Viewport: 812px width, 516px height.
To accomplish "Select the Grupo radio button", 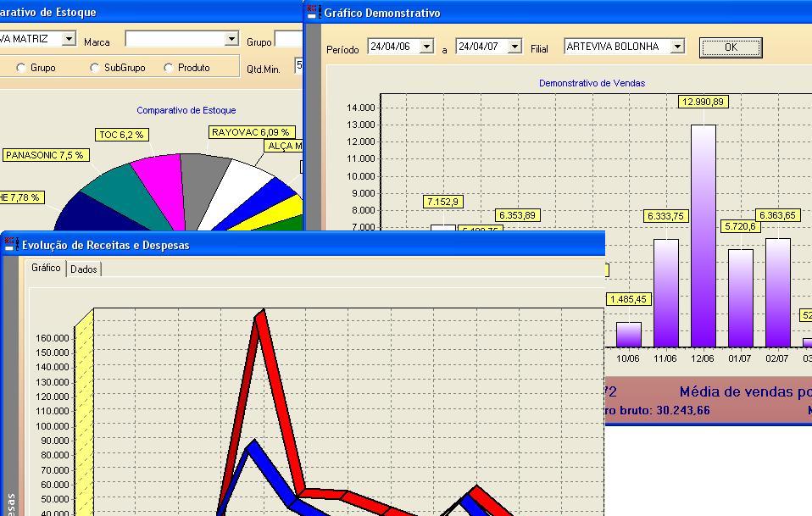I will pyautogui.click(x=21, y=68).
